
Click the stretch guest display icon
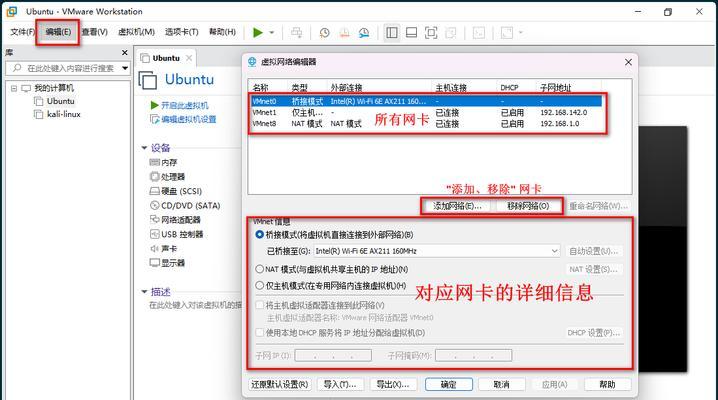[x=507, y=32]
